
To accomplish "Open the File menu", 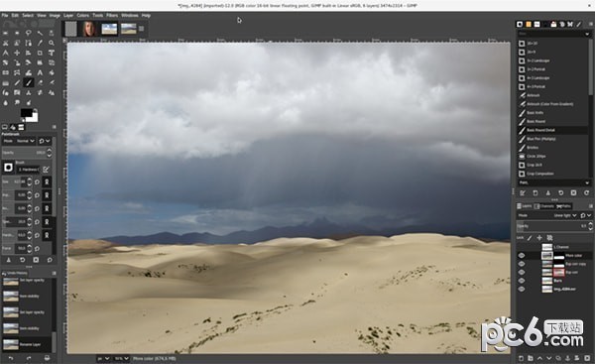I will click(x=5, y=16).
